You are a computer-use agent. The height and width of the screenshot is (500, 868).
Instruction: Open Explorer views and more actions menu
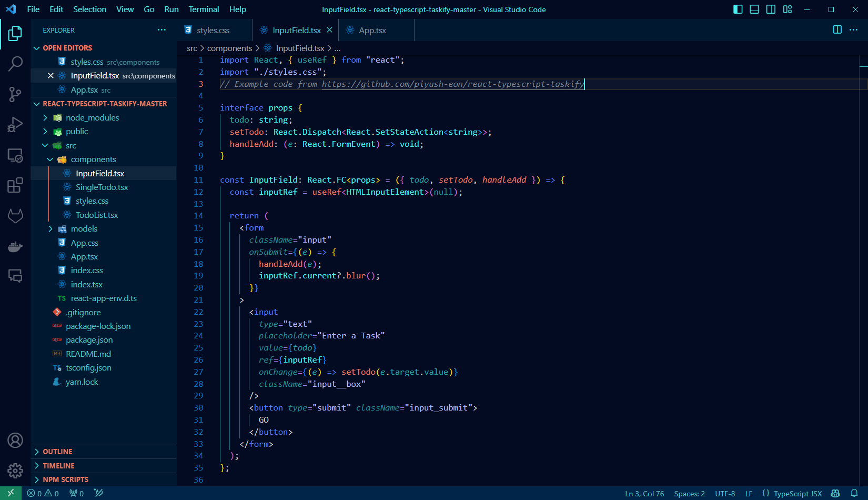click(162, 30)
